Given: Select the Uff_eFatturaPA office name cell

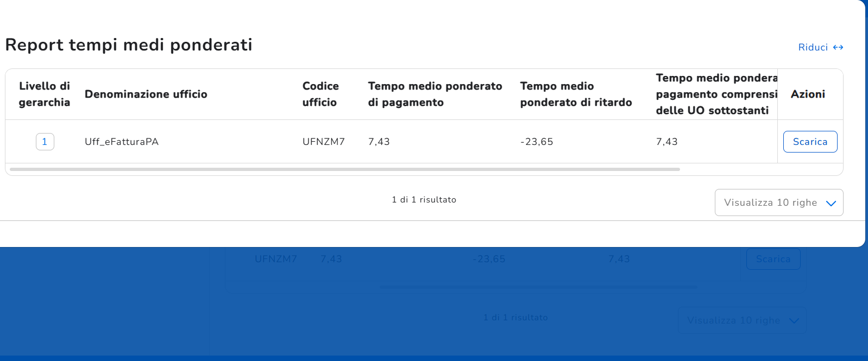Looking at the screenshot, I should 122,142.
